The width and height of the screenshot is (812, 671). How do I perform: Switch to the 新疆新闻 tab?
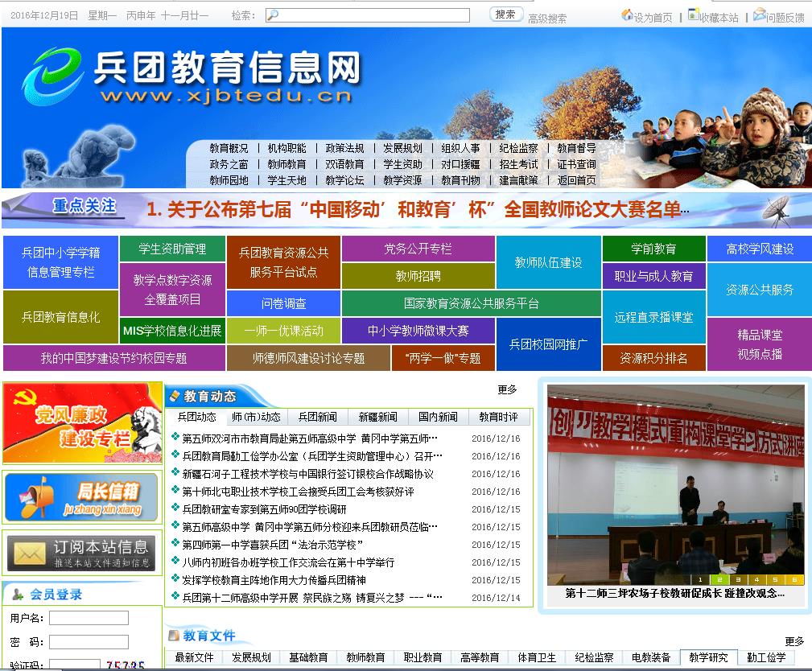coord(377,418)
